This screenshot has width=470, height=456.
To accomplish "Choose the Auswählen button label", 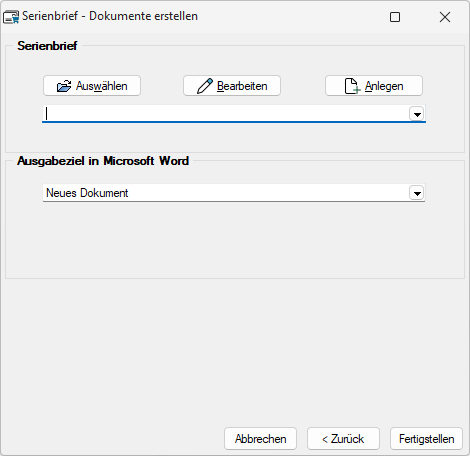I will (102, 86).
